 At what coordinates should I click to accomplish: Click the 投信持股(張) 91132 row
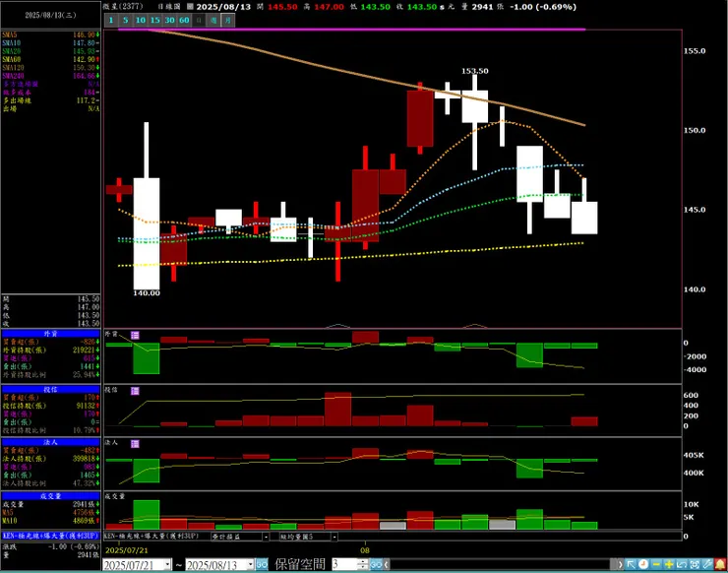click(50, 406)
